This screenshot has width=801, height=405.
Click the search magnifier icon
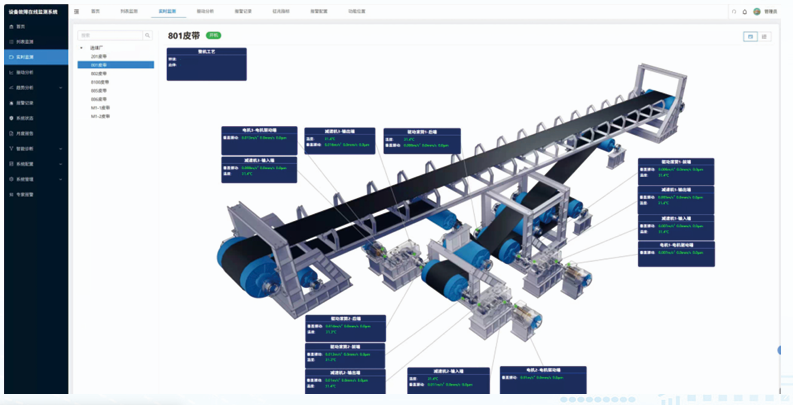pos(148,35)
